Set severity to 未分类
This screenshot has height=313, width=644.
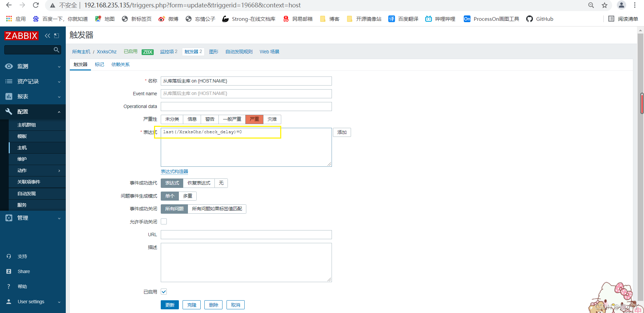coord(172,119)
